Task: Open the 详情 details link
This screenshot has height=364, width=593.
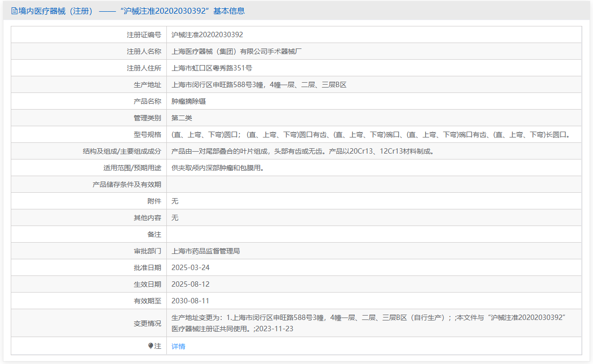Action: point(179,346)
